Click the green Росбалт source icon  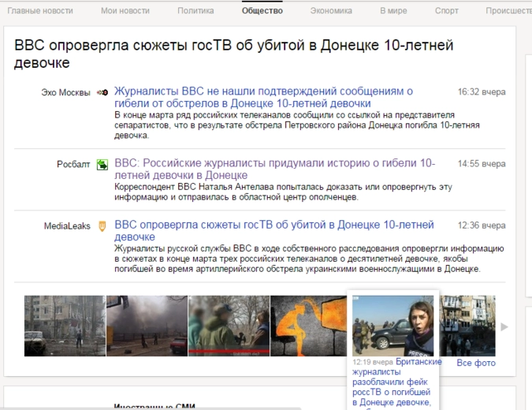coord(102,165)
